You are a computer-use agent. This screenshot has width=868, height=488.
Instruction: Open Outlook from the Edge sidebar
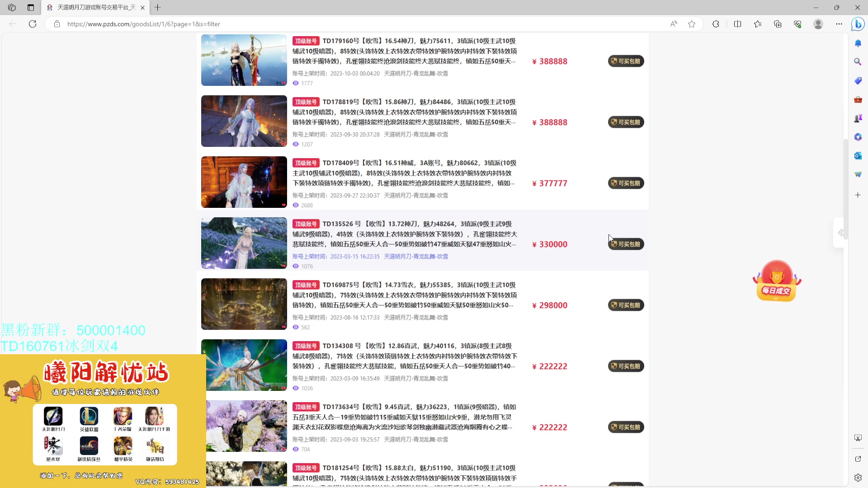tap(858, 155)
